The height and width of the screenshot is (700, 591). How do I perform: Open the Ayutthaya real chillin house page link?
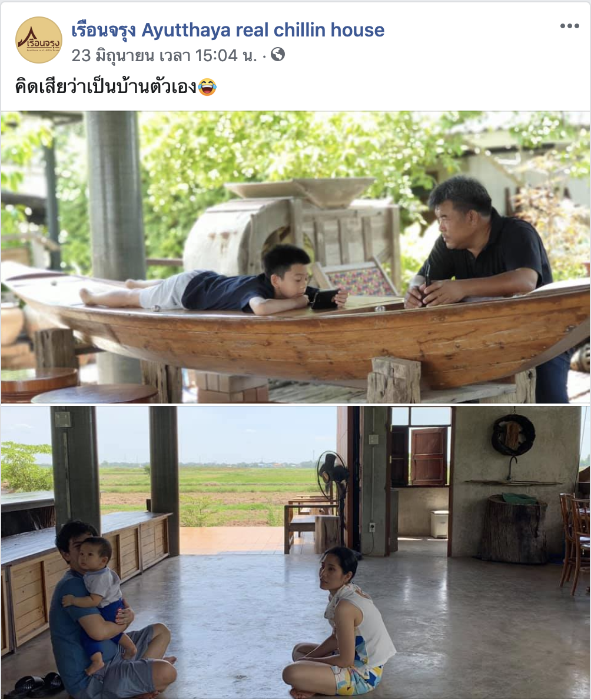(x=228, y=30)
